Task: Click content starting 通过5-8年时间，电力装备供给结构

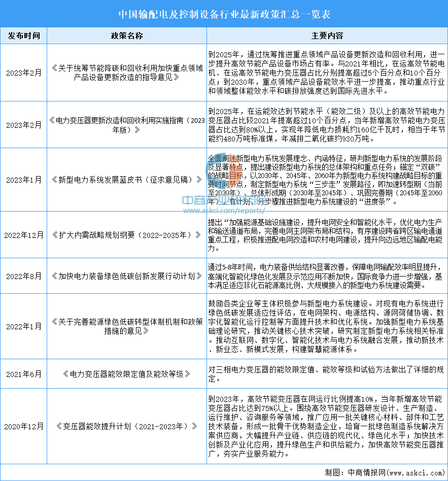Action: coord(325,276)
